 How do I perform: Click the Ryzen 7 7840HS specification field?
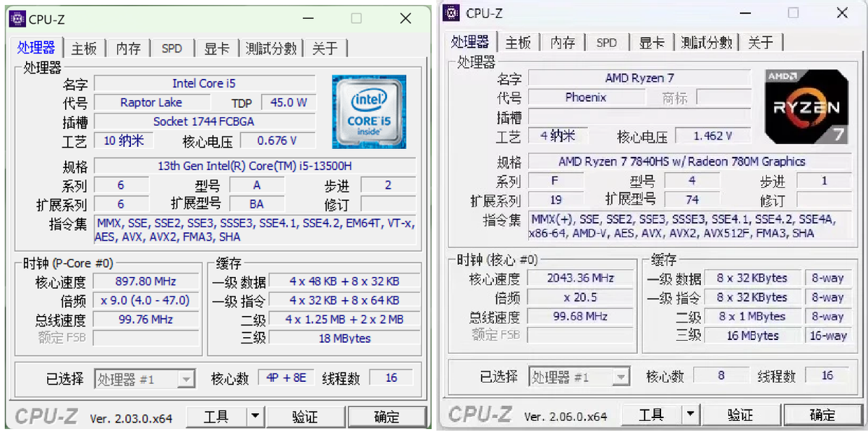pos(691,161)
